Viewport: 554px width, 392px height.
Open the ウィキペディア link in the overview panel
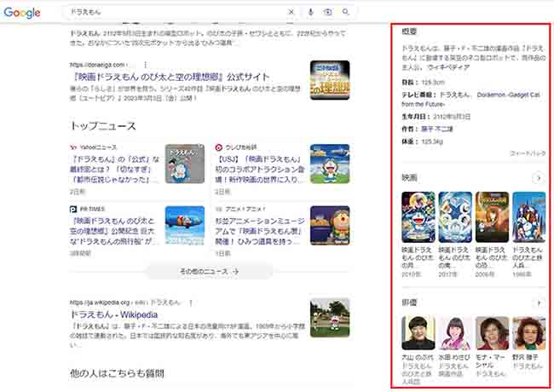pos(448,67)
